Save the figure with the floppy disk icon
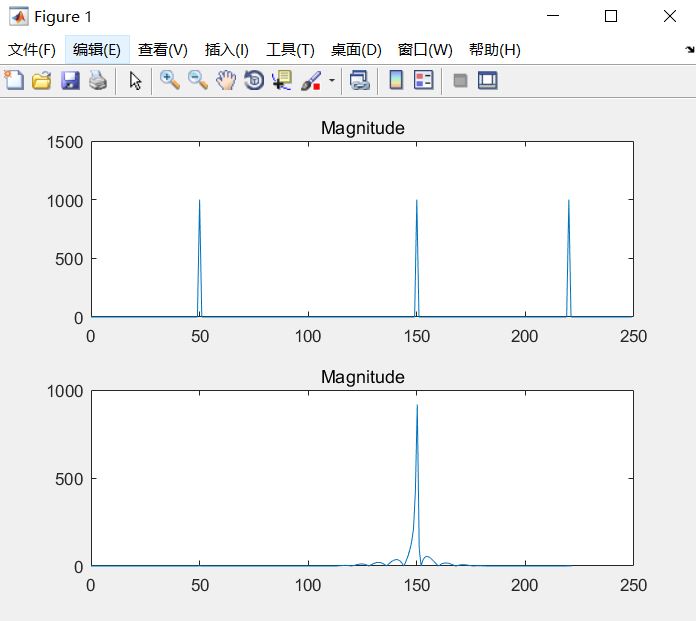The width and height of the screenshot is (696, 621). 70,81
